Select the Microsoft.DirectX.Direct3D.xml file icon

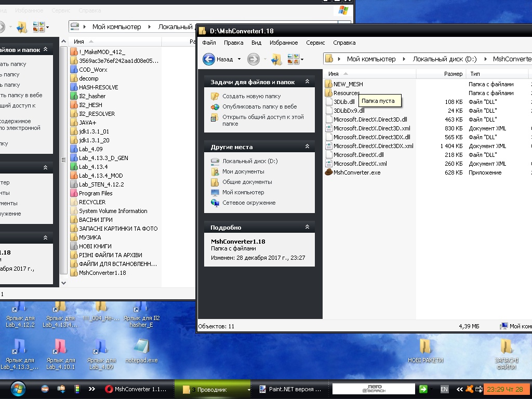tap(328, 128)
